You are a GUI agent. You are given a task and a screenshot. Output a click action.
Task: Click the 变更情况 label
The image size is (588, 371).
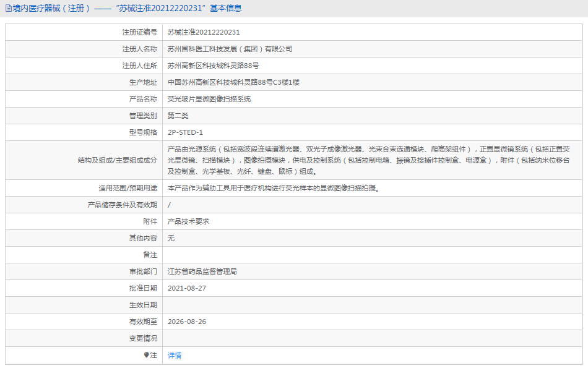pos(143,338)
